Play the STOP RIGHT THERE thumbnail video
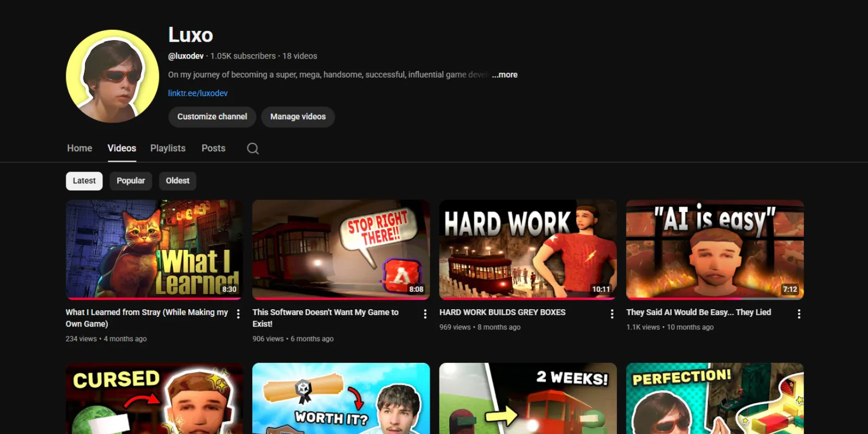 point(341,250)
